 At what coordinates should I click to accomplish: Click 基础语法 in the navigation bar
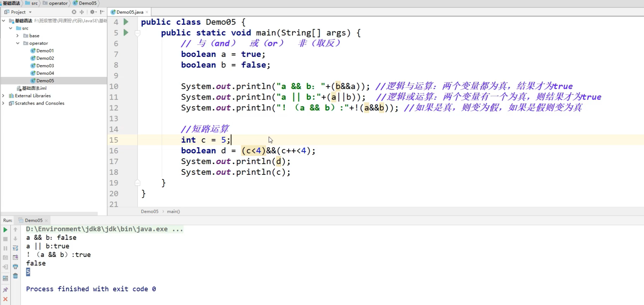[11, 3]
